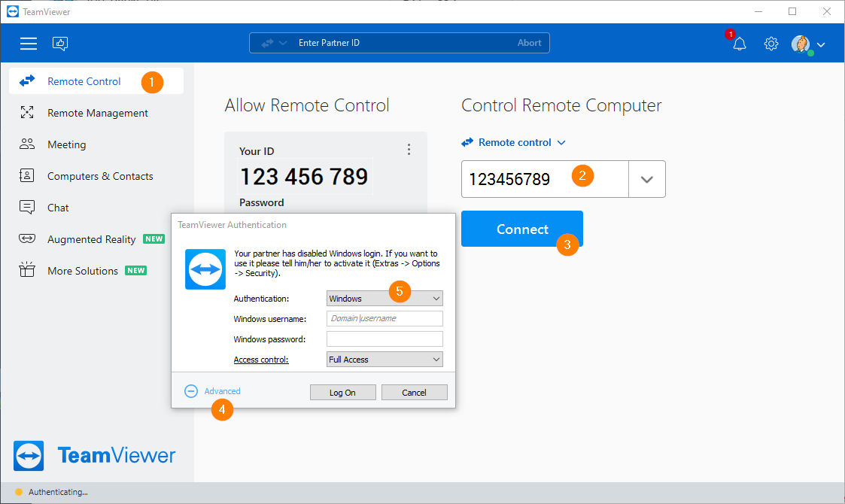Click the three-dot menu beside Your ID
The image size is (845, 504).
(x=409, y=150)
